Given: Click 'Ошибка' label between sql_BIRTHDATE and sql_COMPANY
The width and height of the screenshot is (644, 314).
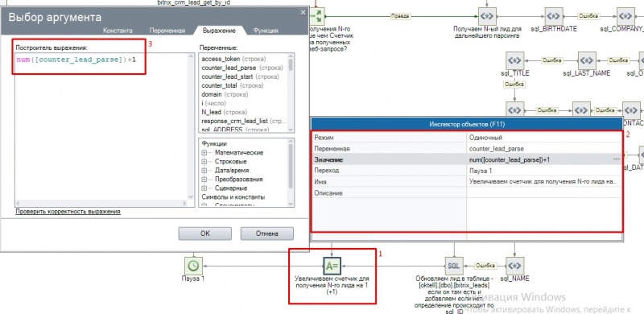Looking at the screenshot, I should pyautogui.click(x=588, y=16).
